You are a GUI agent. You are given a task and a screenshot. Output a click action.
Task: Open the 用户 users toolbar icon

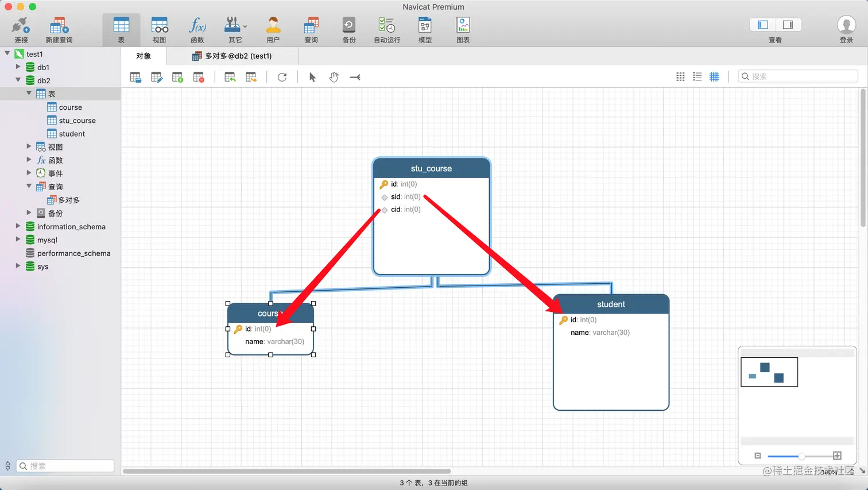tap(273, 30)
